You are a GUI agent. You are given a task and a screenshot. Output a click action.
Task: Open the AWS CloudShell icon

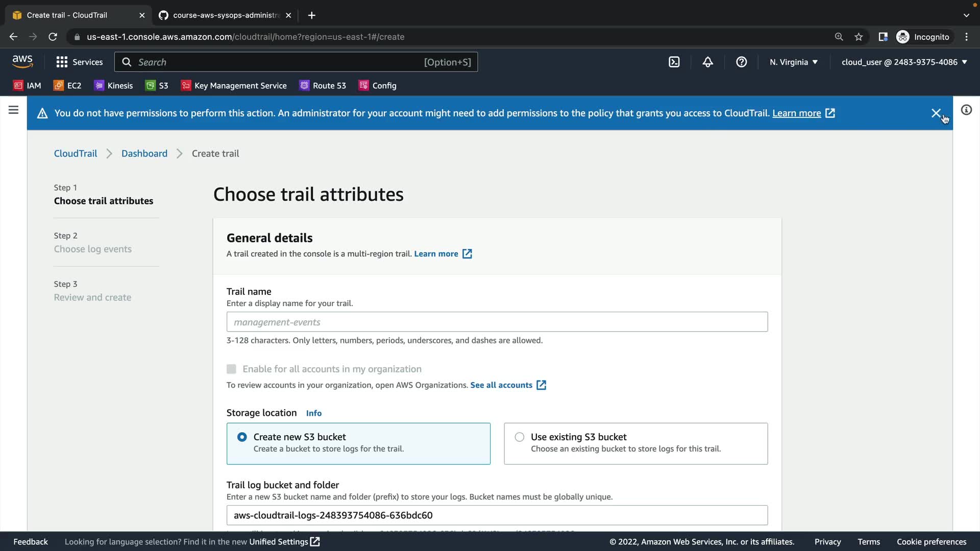pos(674,62)
